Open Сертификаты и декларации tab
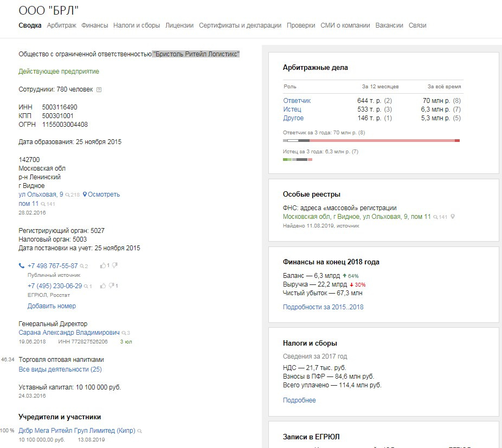This screenshot has width=502, height=448. point(240,25)
